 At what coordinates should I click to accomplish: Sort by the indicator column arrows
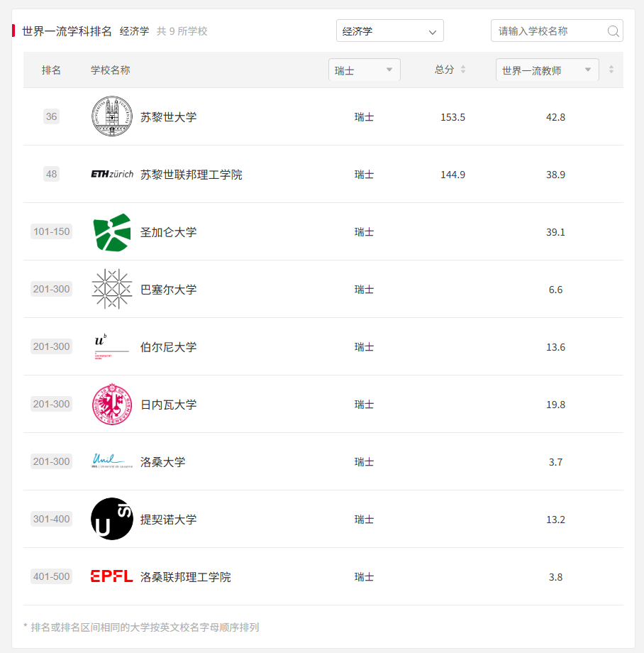(x=611, y=70)
